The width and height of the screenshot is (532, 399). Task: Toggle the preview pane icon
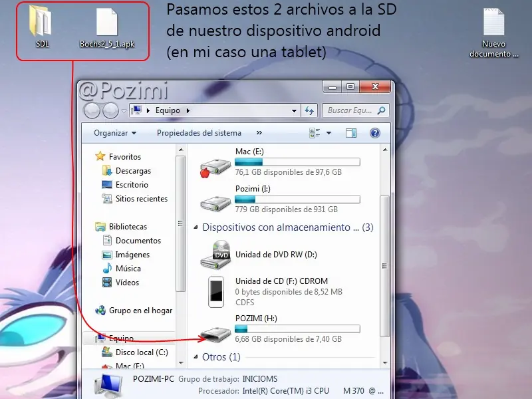point(351,133)
